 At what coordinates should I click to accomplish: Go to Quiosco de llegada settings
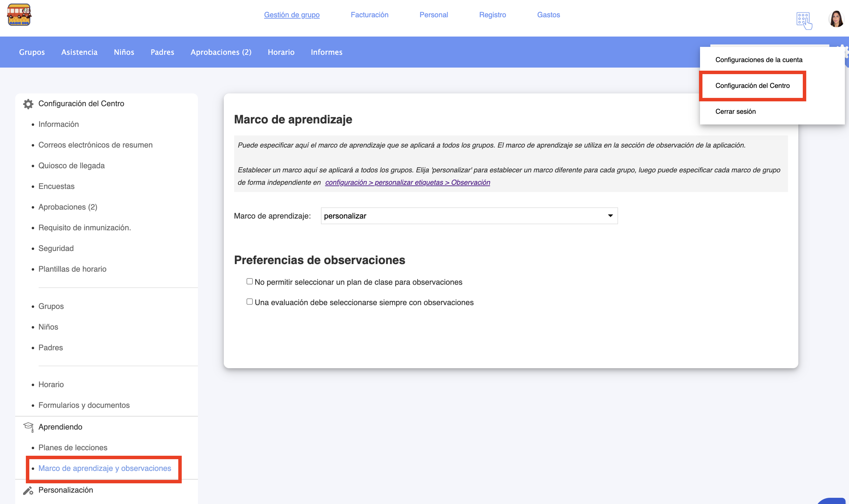[x=71, y=166]
